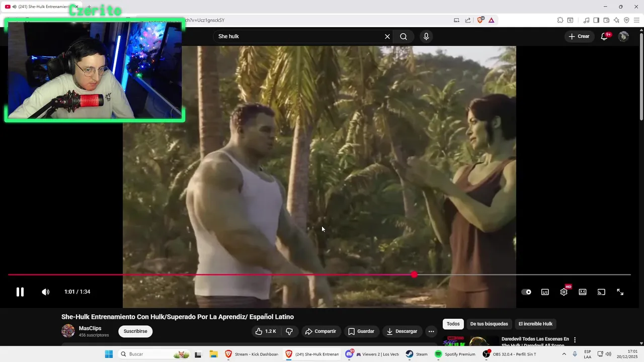Like the video with 1.2 K likes
This screenshot has height=362, width=644.
(x=266, y=331)
